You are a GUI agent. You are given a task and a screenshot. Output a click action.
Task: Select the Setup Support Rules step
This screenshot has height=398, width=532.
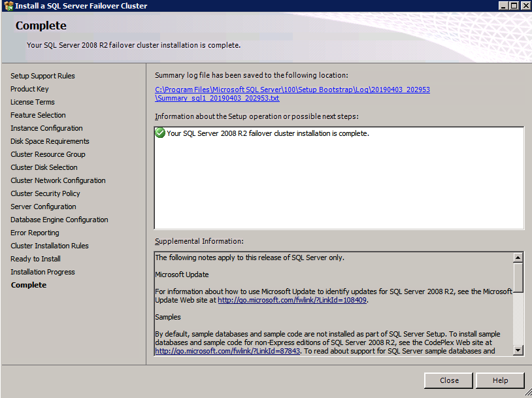point(42,76)
